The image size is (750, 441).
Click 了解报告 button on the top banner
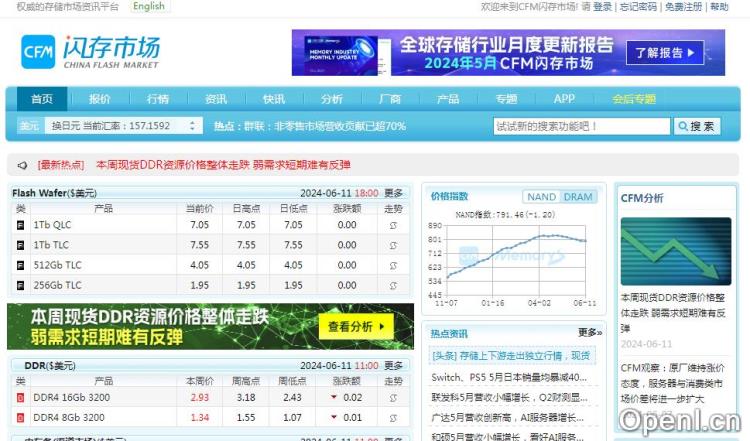click(x=665, y=53)
